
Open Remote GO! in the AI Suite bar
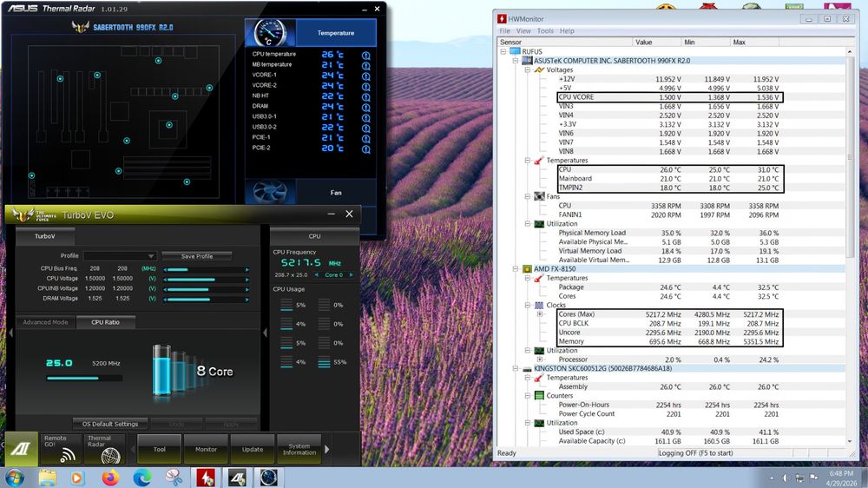coord(62,449)
